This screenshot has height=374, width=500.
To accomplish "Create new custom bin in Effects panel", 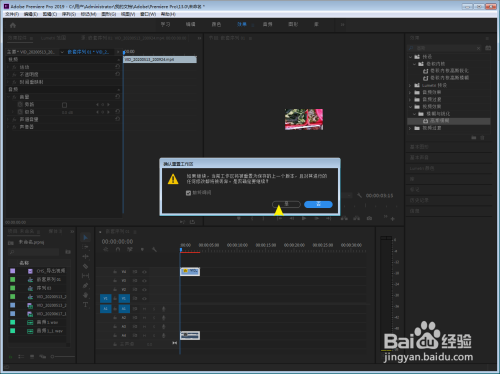I will (474, 138).
